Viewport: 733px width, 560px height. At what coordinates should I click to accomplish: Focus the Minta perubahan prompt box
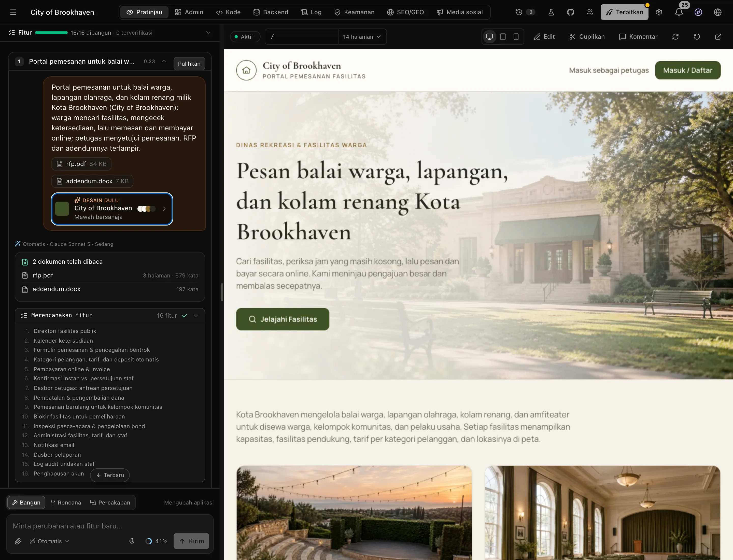click(110, 526)
